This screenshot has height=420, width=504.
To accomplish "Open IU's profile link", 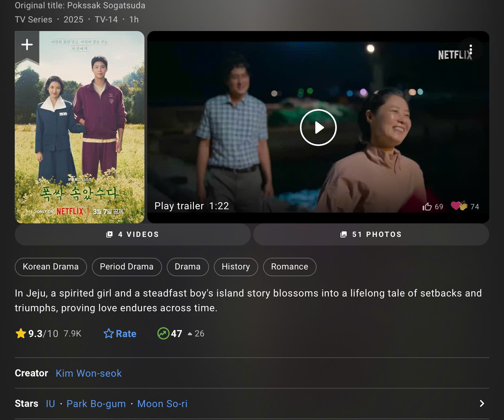I will point(50,404).
